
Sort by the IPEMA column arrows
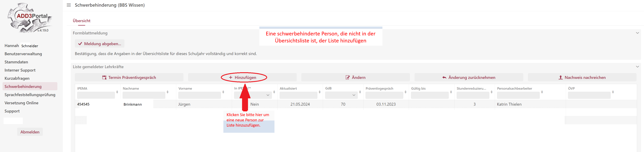tap(117, 92)
